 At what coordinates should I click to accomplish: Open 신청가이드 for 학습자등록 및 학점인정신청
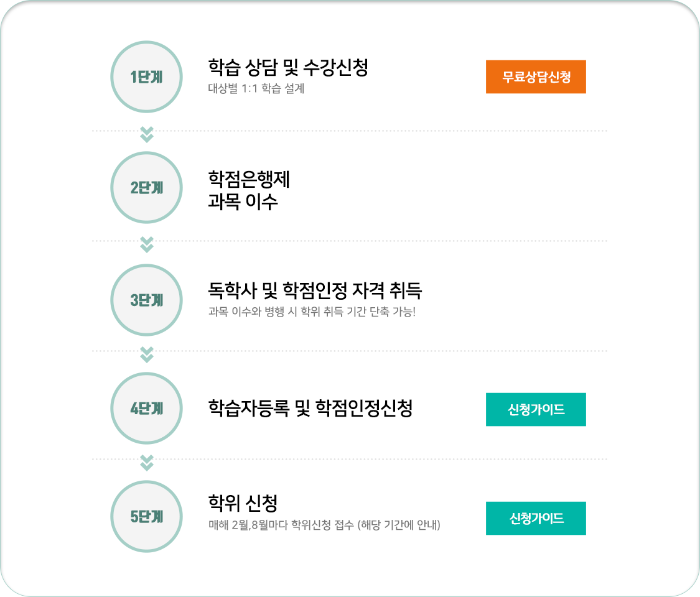coord(536,409)
